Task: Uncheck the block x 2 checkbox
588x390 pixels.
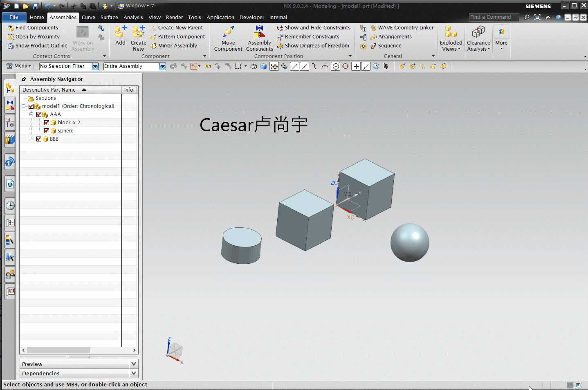Action: pyautogui.click(x=47, y=123)
